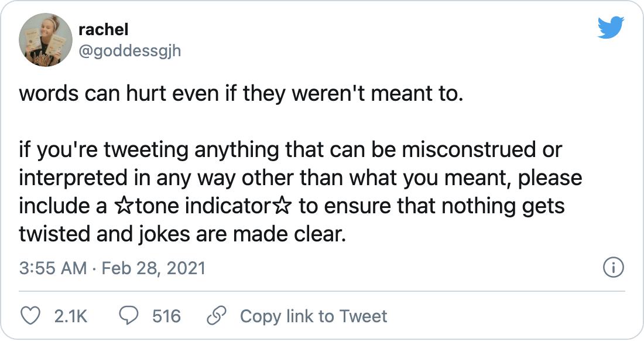This screenshot has width=644, height=341.
Task: Click the star before 'tone indicator'
Action: tap(123, 206)
